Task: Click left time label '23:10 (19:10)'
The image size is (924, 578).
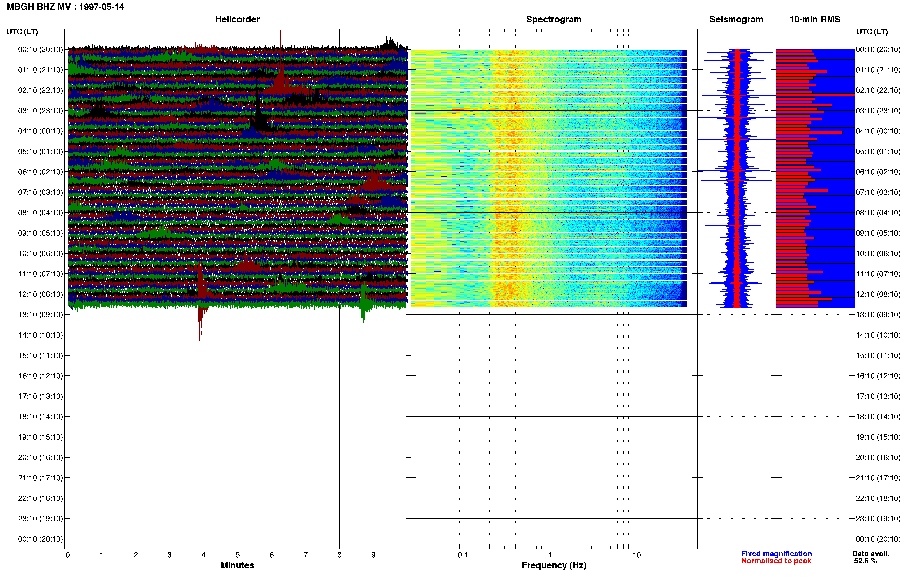Action: [41, 519]
